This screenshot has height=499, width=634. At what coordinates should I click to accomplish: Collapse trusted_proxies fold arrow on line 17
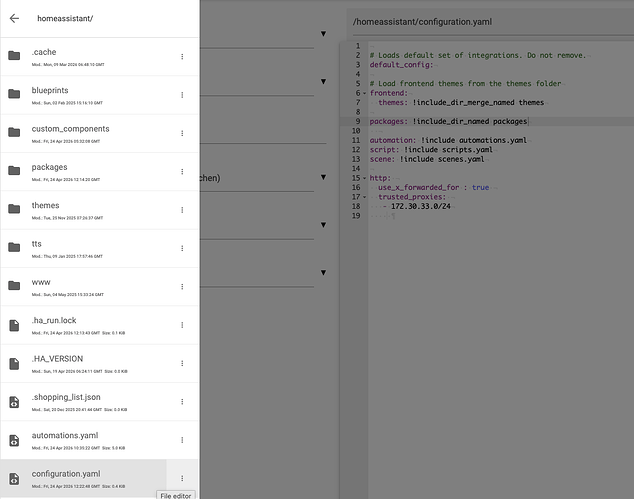(364, 197)
